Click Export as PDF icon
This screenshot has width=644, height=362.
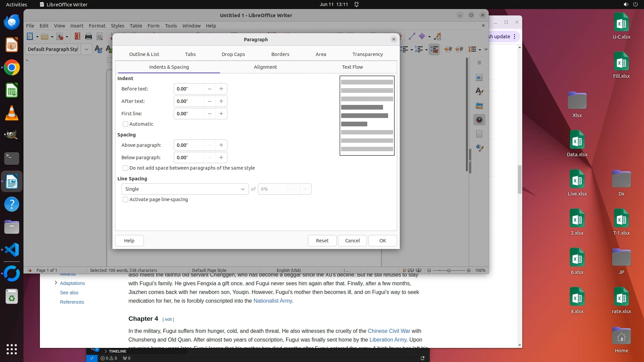pyautogui.click(x=77, y=37)
